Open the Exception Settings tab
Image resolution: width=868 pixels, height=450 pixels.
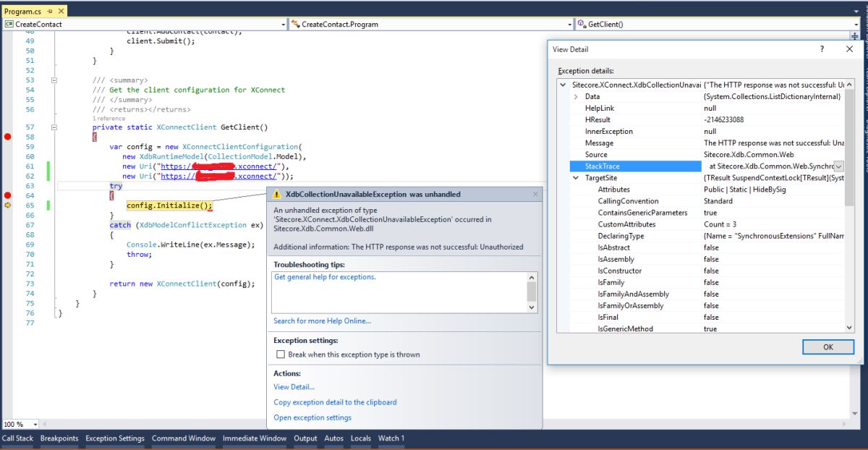pyautogui.click(x=115, y=438)
